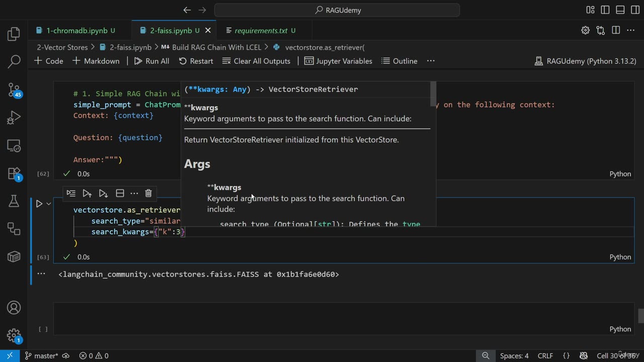Click Clear All Outputs button
The image size is (644, 362).
point(256,61)
